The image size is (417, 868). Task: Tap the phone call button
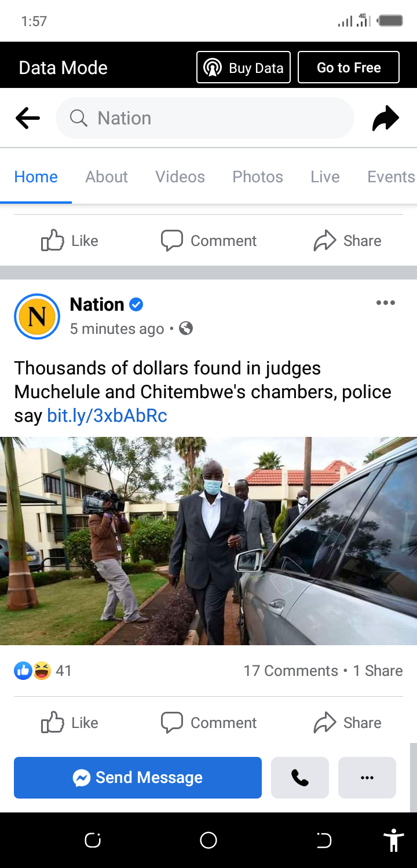pos(300,778)
